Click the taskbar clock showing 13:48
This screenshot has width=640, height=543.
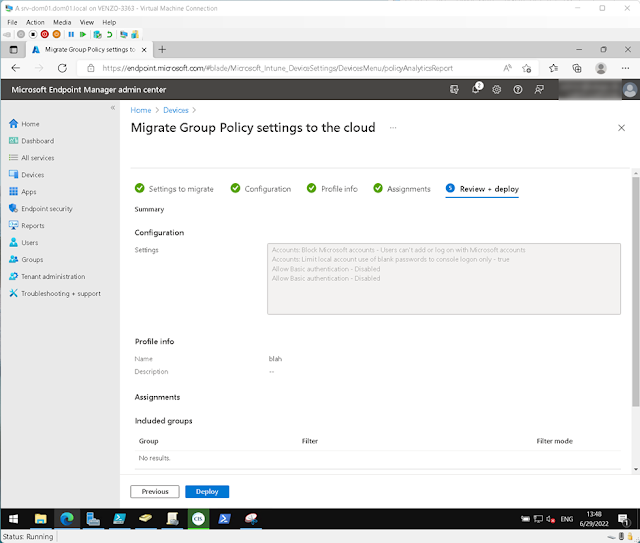(594, 519)
